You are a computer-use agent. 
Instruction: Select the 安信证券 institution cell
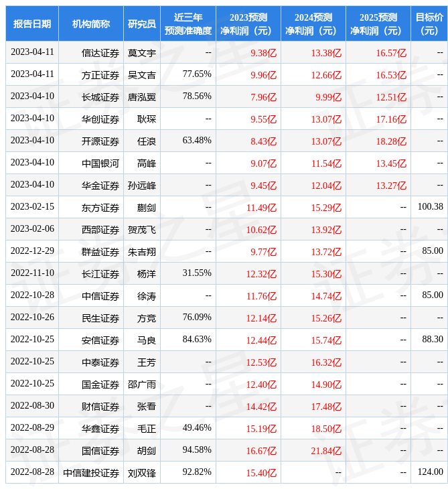pos(91,340)
